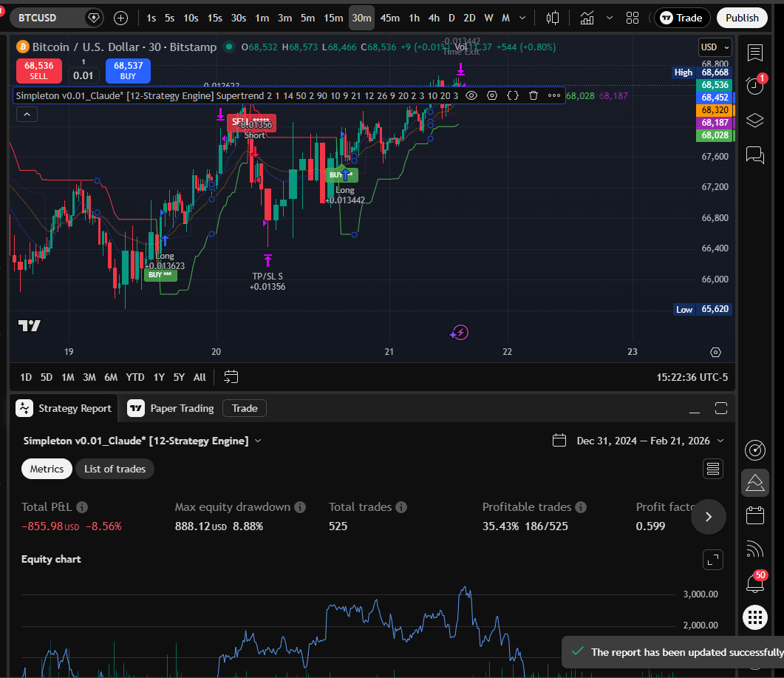This screenshot has width=784, height=678.
Task: Collapse the indicator legend with arrow button
Action: click(27, 114)
